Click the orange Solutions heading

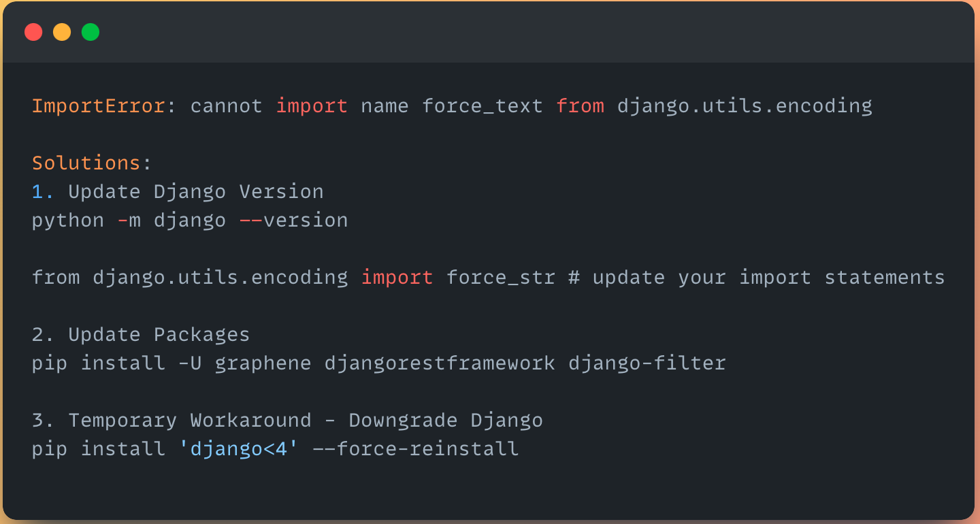pos(86,163)
